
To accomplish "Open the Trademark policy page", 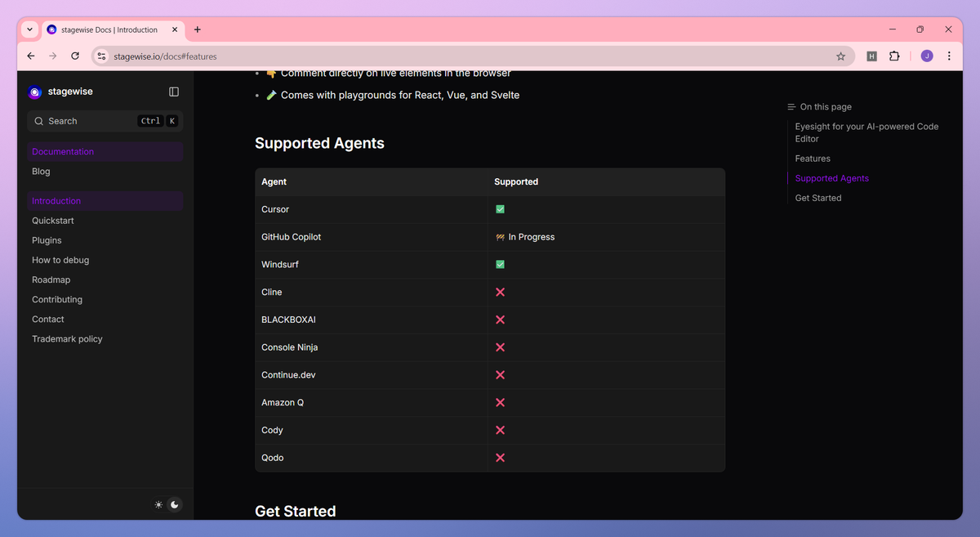I will (x=105, y=338).
